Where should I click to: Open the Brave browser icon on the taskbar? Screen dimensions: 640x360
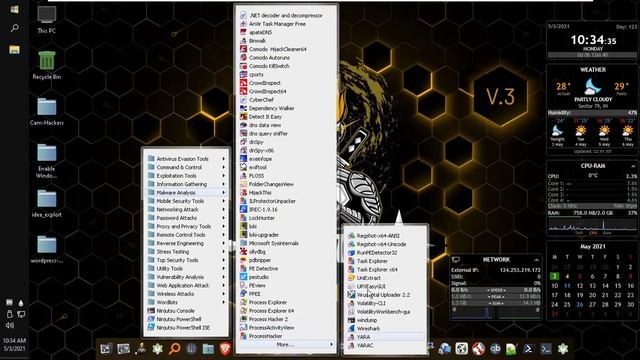(x=225, y=349)
